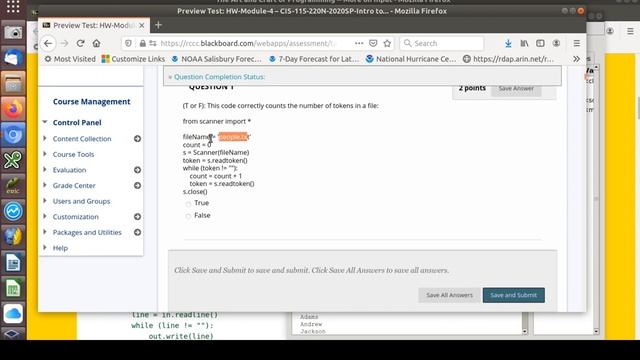Screen dimensions: 640x360
Task: Open the Most Visited bookmarks folder
Action: pyautogui.click(x=70, y=59)
